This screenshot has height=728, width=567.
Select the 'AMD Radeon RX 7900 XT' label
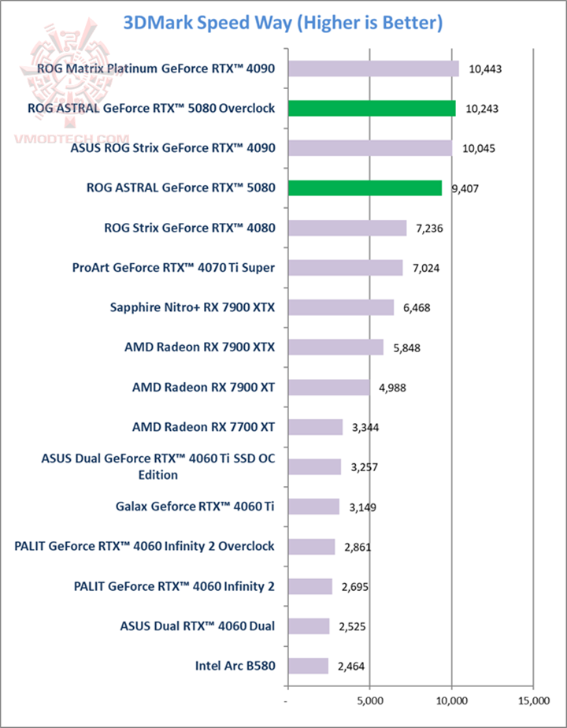click(204, 387)
